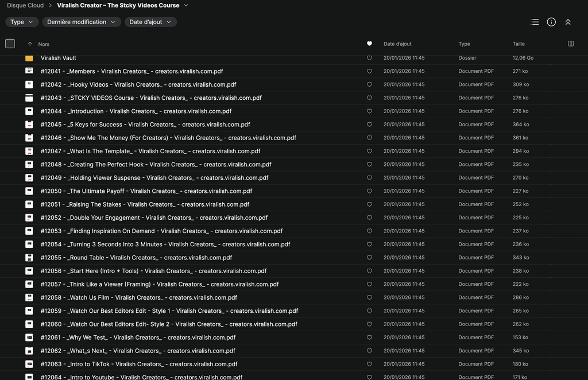Click the PDF icon for #12041 Members
Screen dimensions: 588x380
tap(29, 71)
